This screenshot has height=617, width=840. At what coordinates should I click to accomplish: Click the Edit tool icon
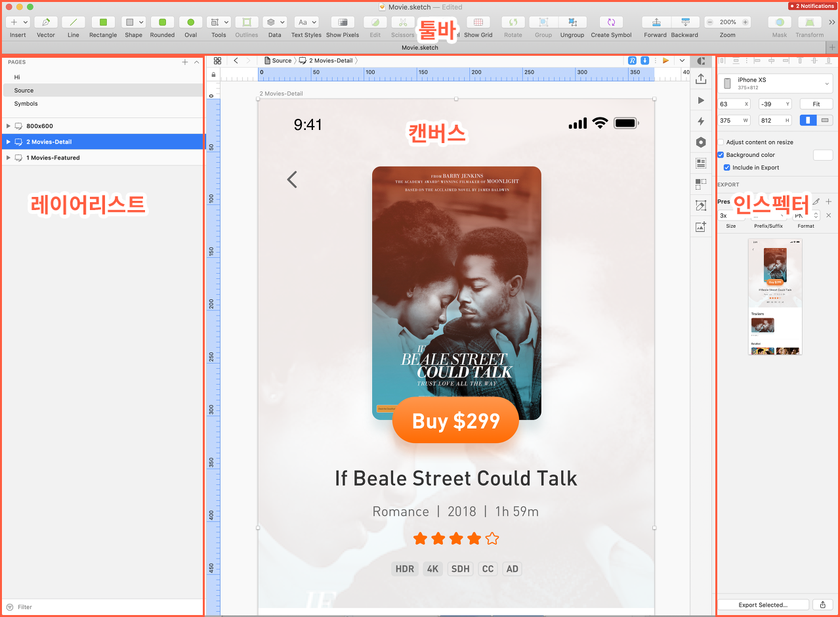[375, 22]
